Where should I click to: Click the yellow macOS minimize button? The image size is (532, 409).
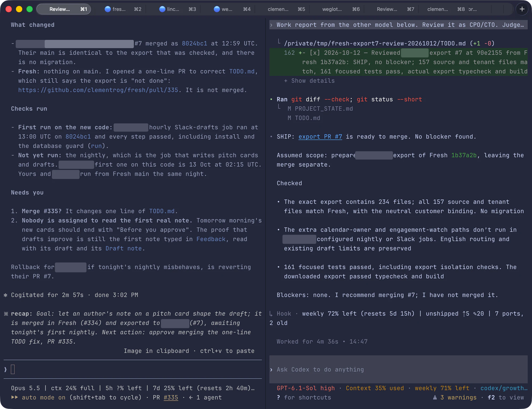tap(19, 9)
